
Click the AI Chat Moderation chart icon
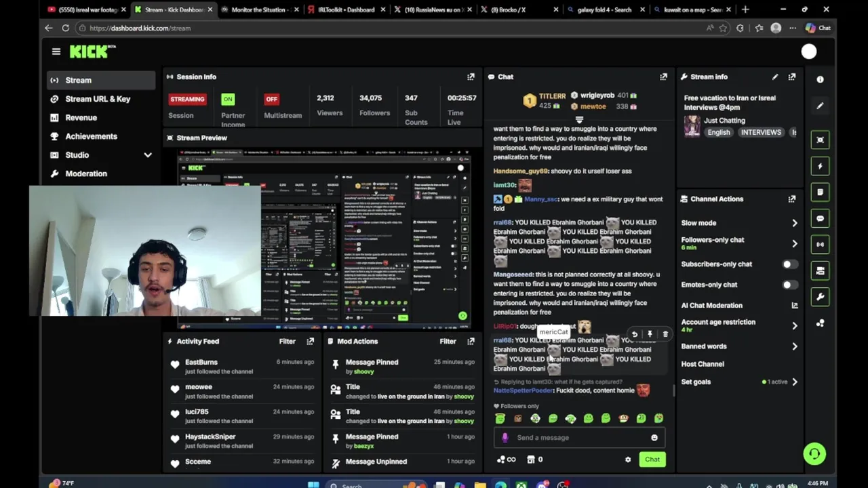point(794,306)
